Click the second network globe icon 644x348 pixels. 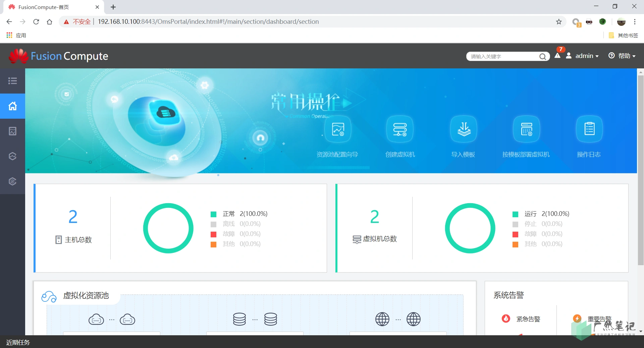coord(414,319)
